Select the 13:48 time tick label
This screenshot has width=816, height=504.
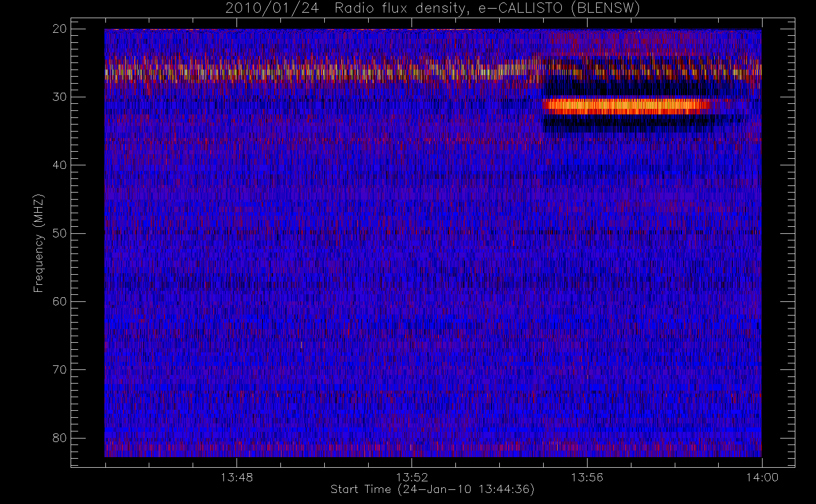(x=237, y=477)
